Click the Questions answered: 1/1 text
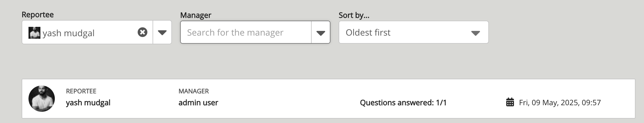 click(x=403, y=103)
